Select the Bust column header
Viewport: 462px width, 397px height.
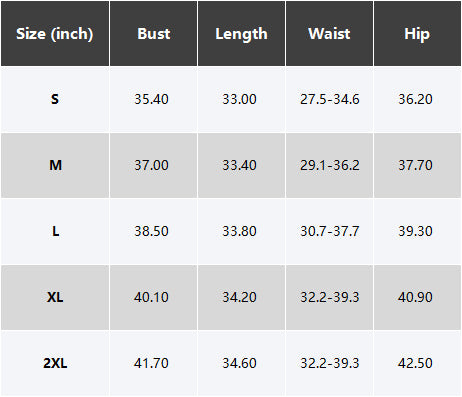click(x=154, y=34)
